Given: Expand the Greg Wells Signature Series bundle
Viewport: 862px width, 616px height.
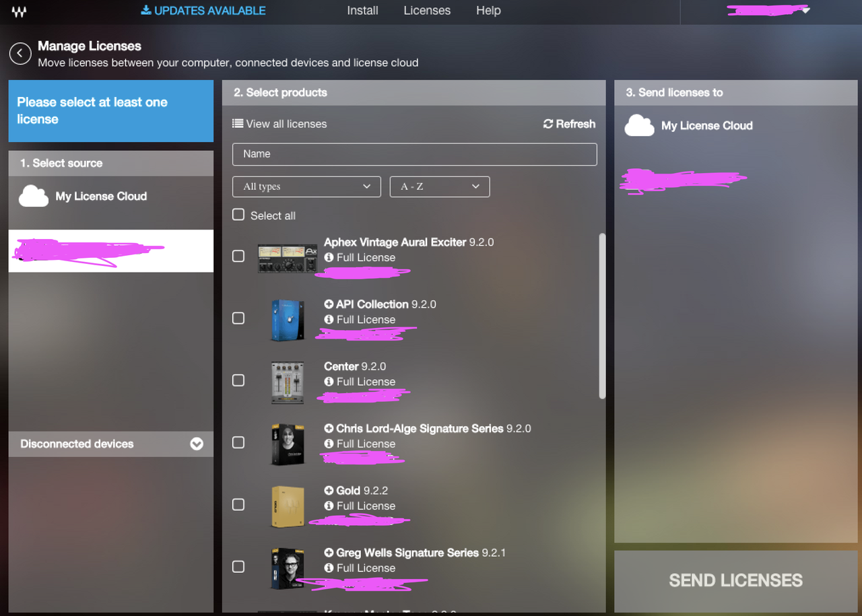Looking at the screenshot, I should click(x=329, y=553).
